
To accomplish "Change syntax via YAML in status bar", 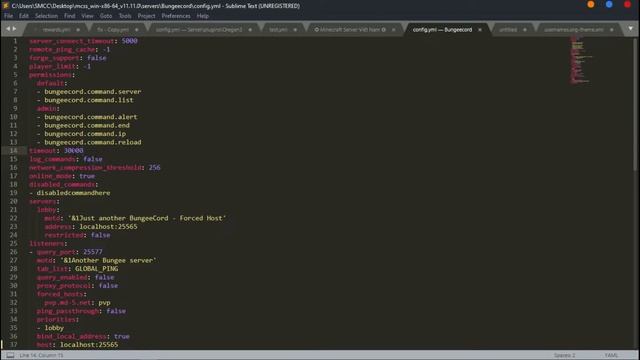I will coord(611,356).
